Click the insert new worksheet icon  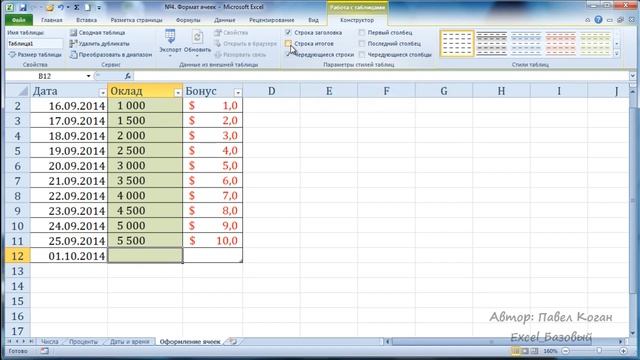pyautogui.click(x=233, y=342)
